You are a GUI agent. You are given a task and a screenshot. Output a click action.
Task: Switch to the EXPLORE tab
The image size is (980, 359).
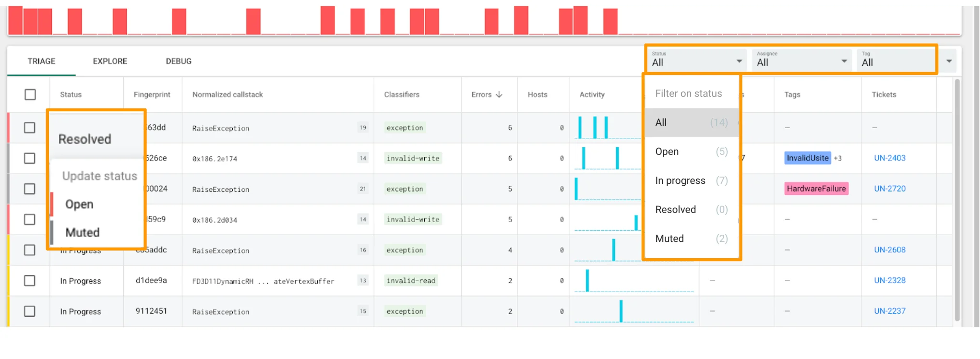point(110,61)
